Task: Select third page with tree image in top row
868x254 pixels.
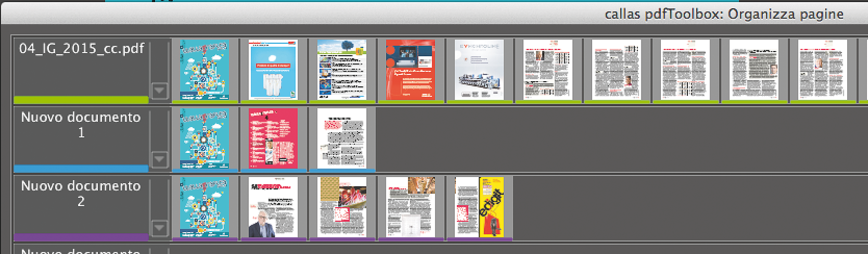Action: 342,69
